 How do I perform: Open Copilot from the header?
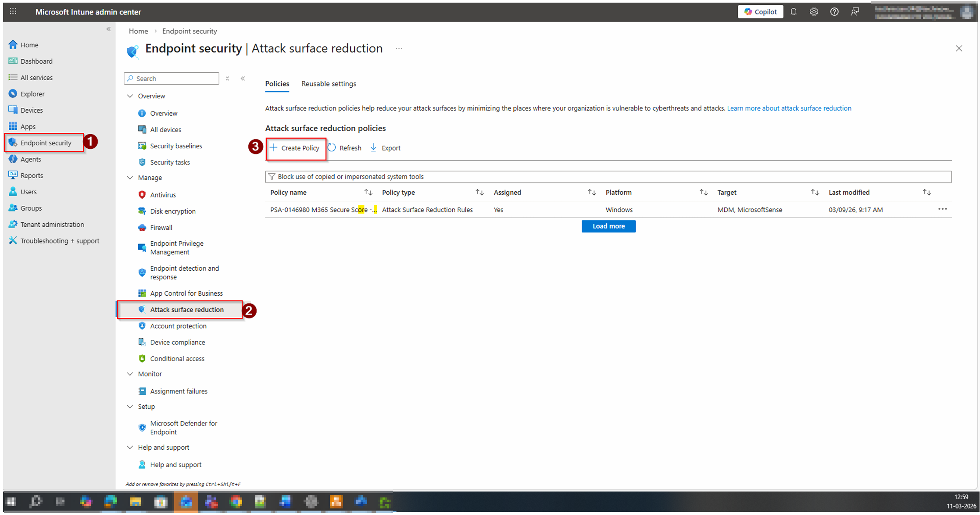760,12
